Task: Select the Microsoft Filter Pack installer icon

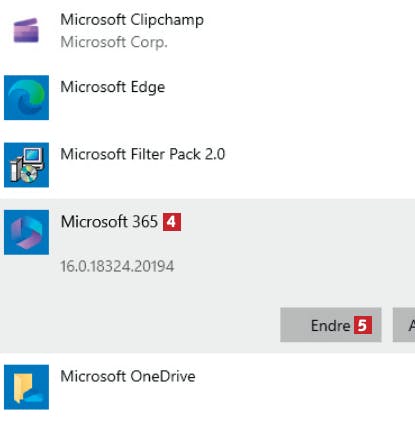Action: (x=26, y=165)
